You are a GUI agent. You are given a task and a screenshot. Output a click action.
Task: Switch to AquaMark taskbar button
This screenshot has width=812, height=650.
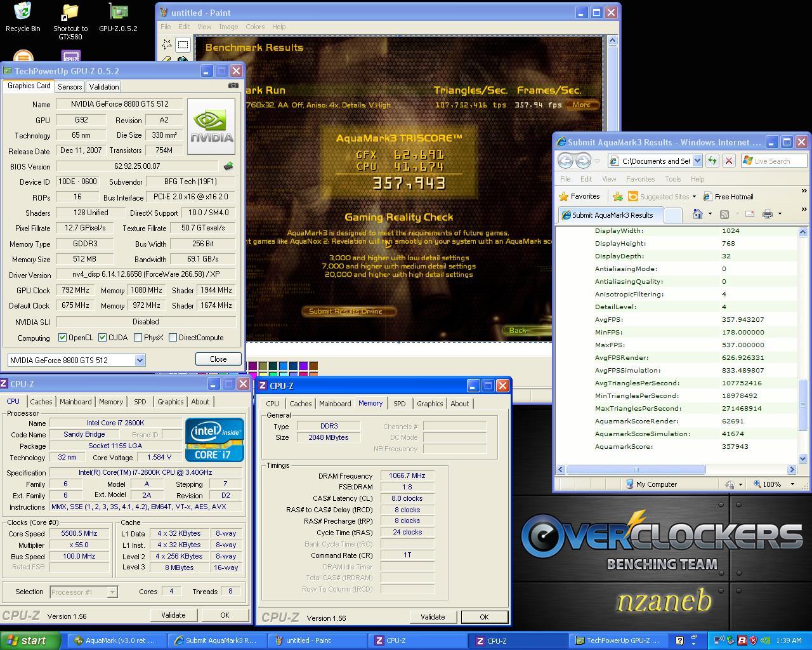coord(116,640)
